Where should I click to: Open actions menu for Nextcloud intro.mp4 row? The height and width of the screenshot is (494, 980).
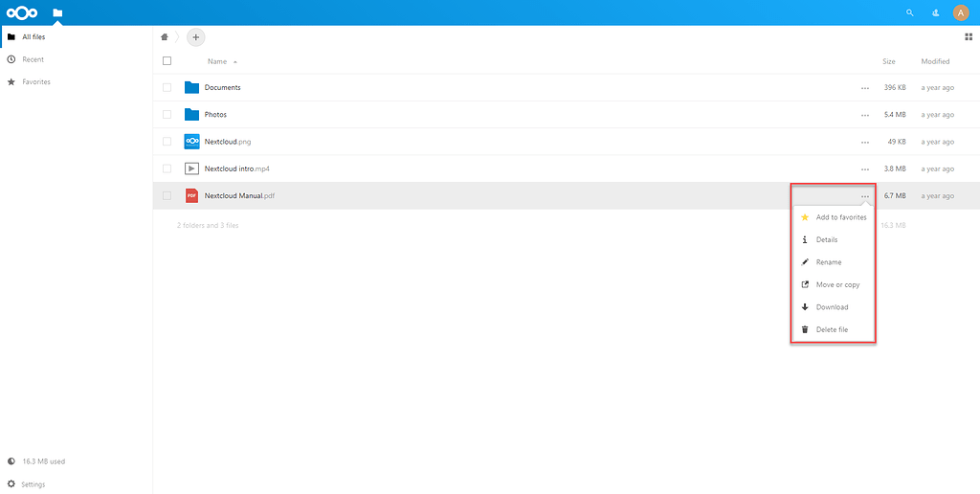865,168
